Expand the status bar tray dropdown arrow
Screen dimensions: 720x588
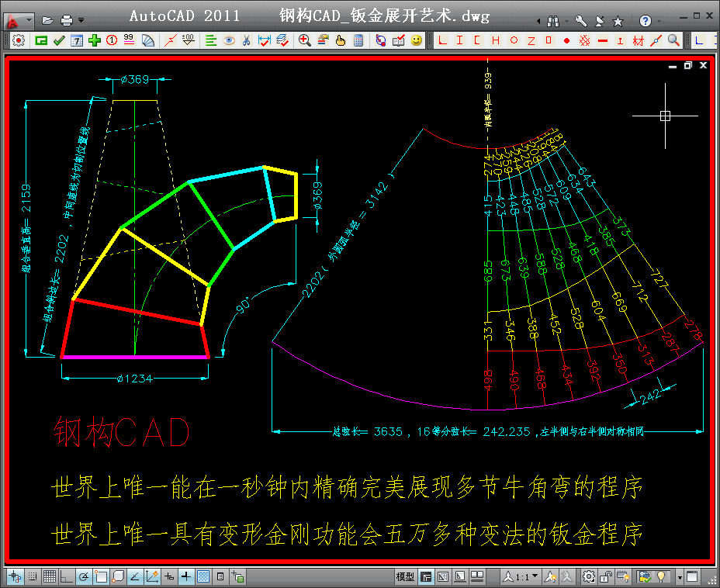[680, 576]
